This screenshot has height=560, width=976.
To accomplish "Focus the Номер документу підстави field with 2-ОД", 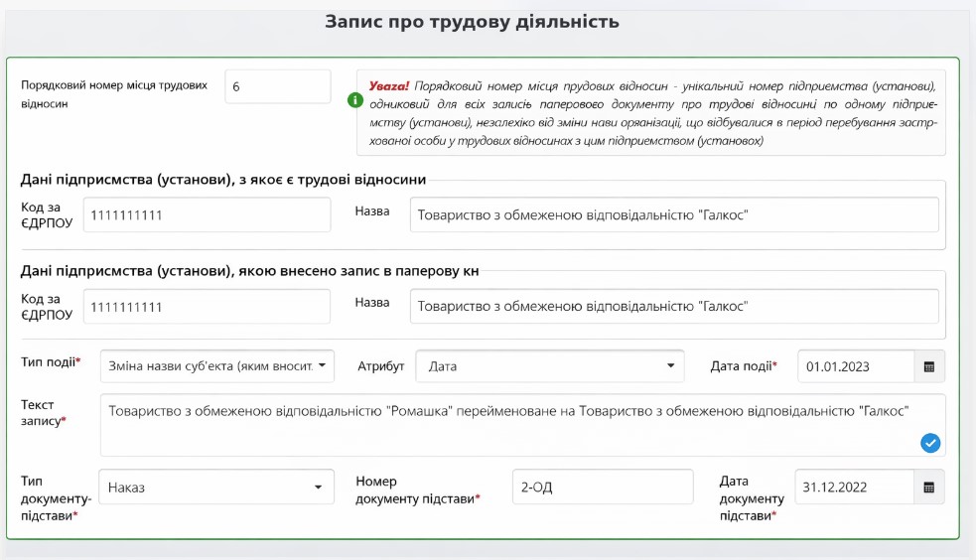I will [x=602, y=488].
